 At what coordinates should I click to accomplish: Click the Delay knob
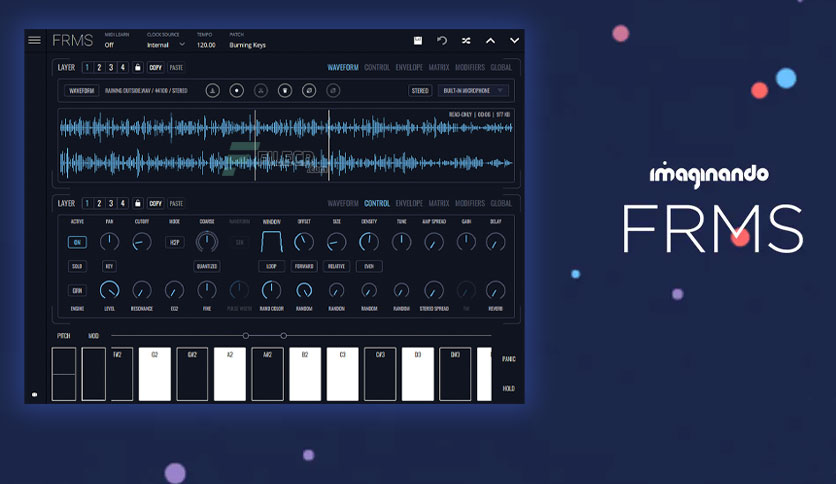(x=495, y=242)
